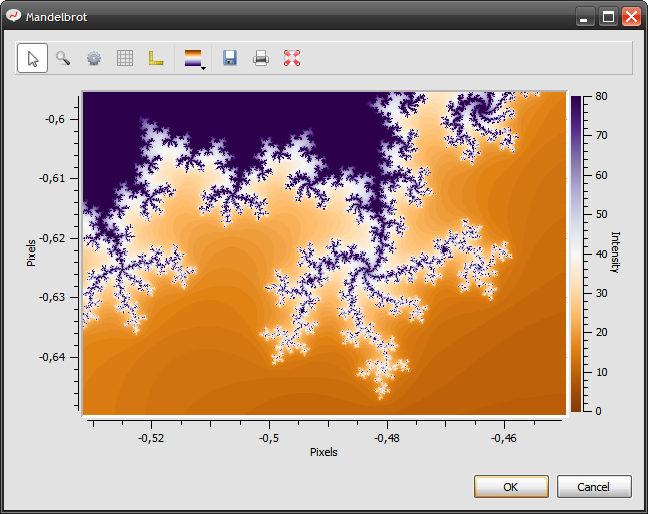
Task: Click the Intensity axis label
Action: point(615,252)
